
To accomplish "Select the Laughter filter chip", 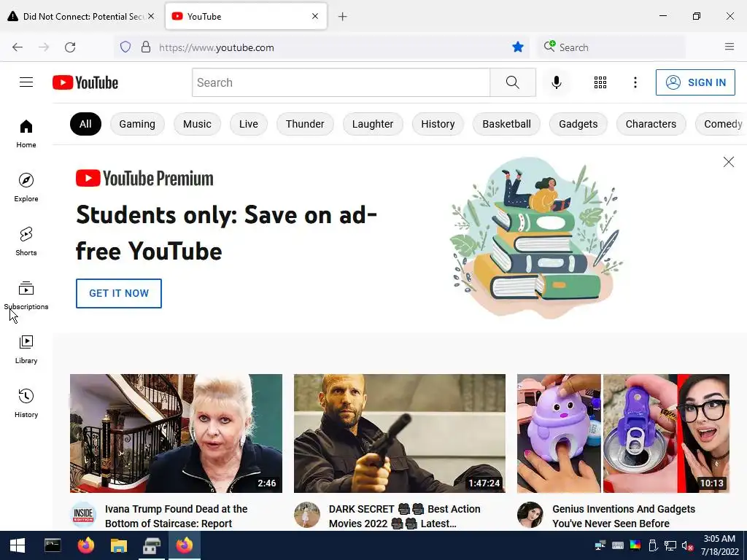I will [x=373, y=124].
